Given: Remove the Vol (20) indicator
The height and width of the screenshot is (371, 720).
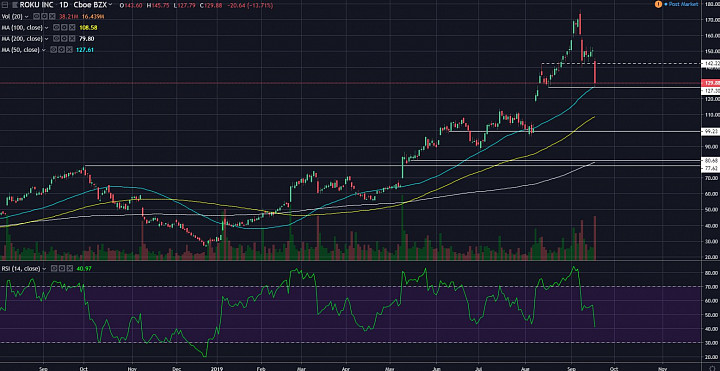Looking at the screenshot, I should click(52, 16).
